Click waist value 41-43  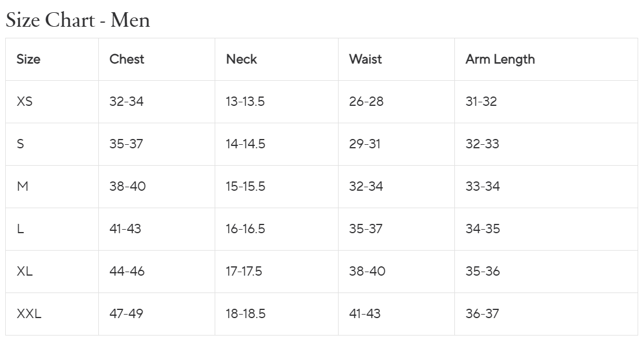(x=365, y=314)
